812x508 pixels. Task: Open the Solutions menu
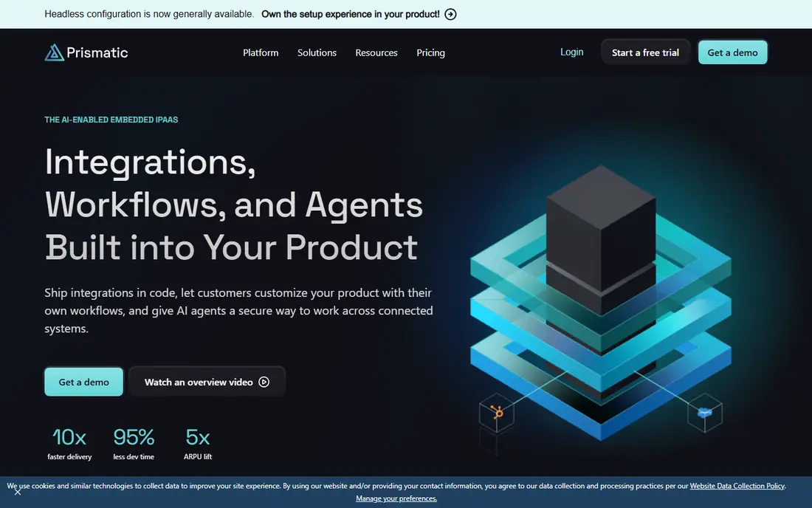317,53
